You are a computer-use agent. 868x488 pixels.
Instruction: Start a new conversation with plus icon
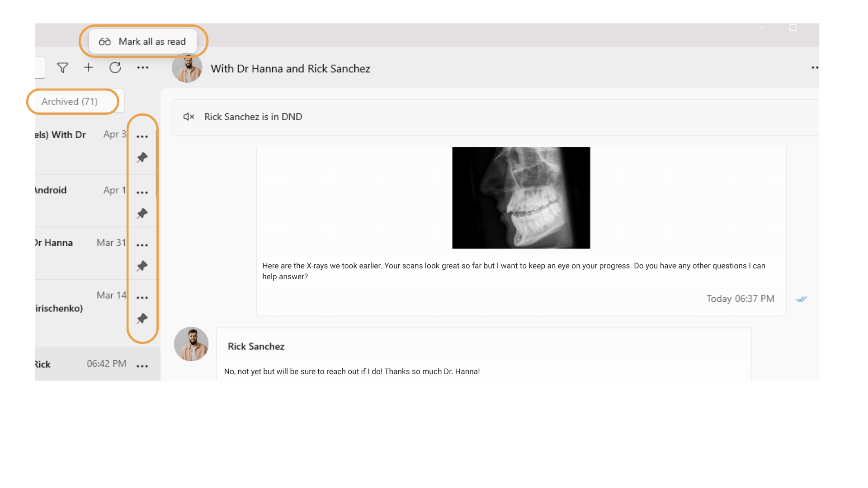(89, 67)
